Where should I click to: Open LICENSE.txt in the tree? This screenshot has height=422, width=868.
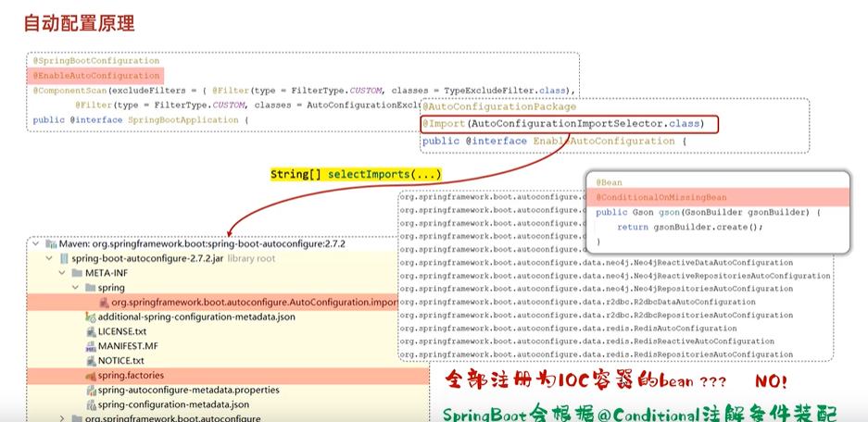[x=122, y=332]
